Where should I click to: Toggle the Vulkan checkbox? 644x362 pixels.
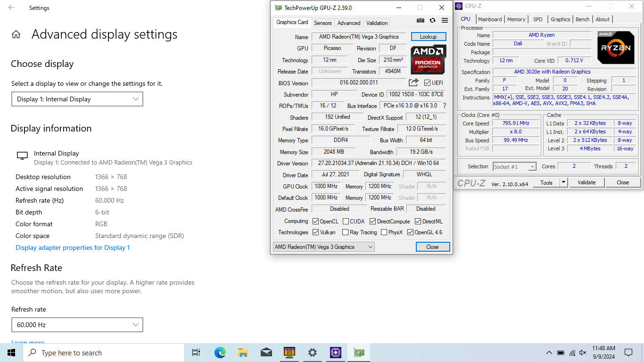[x=315, y=232]
